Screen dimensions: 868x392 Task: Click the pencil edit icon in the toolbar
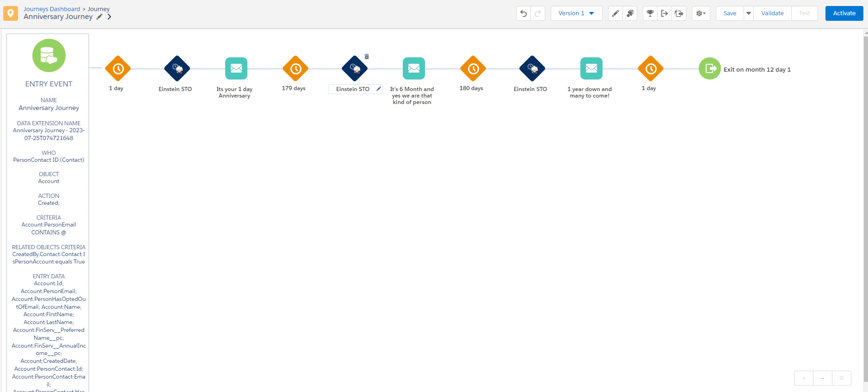[615, 13]
